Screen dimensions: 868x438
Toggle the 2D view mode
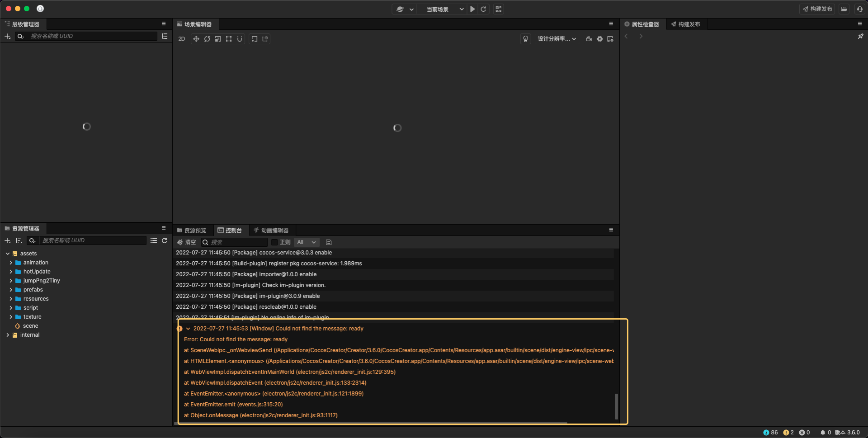point(182,39)
